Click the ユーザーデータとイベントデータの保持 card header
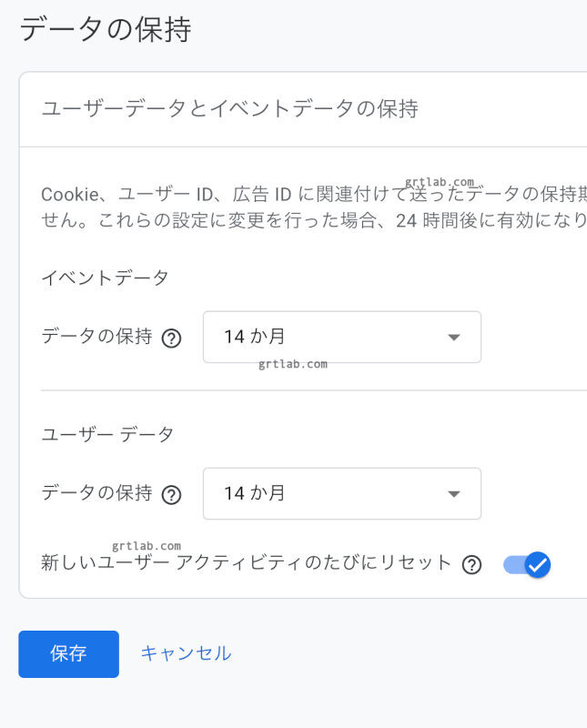This screenshot has width=587, height=728. (x=229, y=109)
